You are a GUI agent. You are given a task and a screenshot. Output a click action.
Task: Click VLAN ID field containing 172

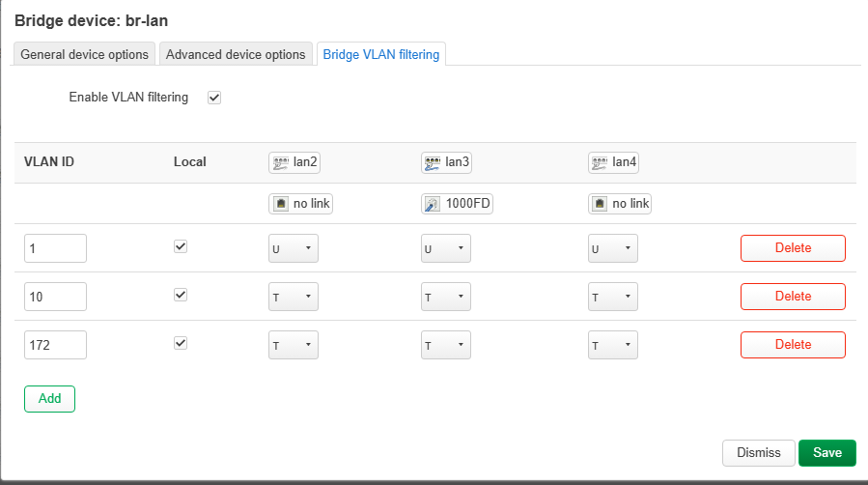pos(55,345)
